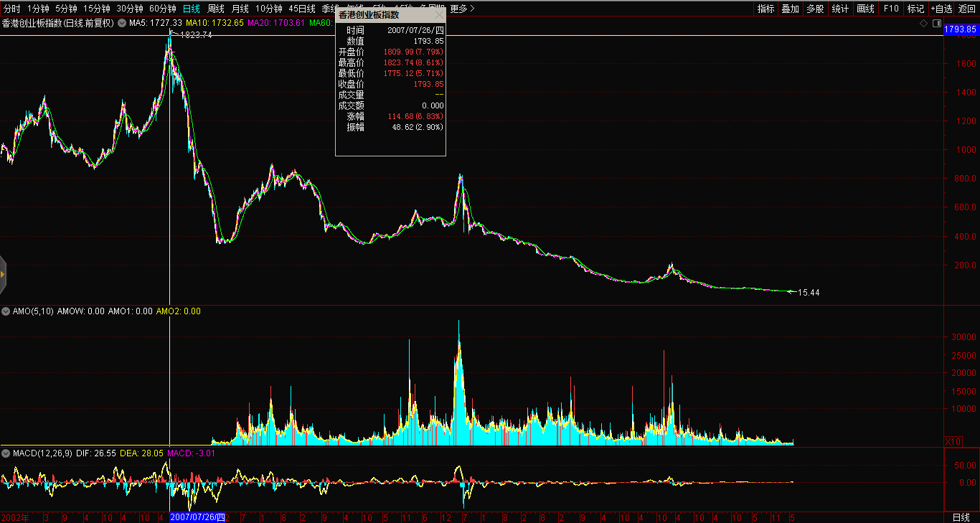980x523 pixels.
Task: Click the diamond icon above price axis
Action: pyautogui.click(x=924, y=24)
